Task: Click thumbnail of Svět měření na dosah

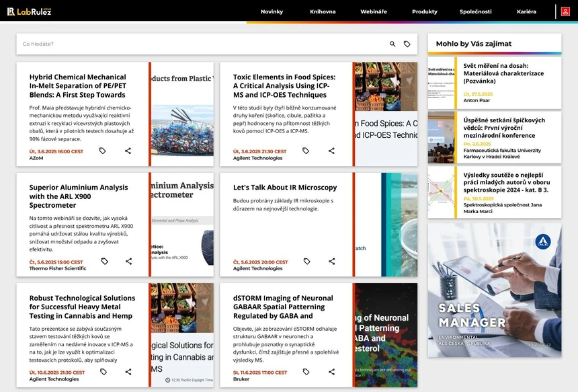Action: point(441,83)
